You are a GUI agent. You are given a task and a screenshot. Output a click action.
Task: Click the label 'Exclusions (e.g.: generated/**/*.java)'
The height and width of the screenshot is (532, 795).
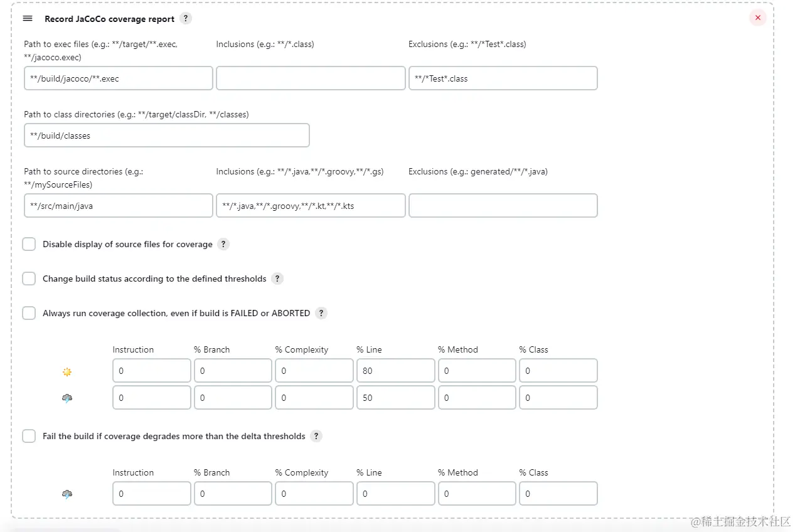click(478, 171)
